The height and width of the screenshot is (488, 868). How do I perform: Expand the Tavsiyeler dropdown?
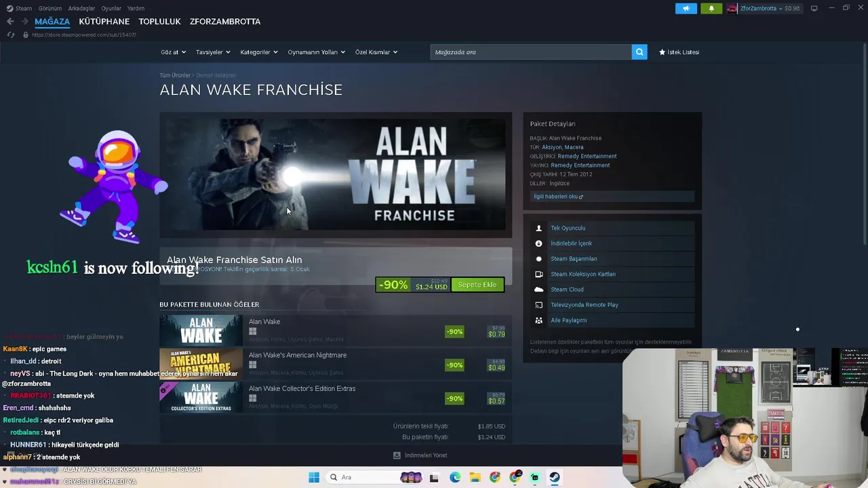tap(213, 52)
